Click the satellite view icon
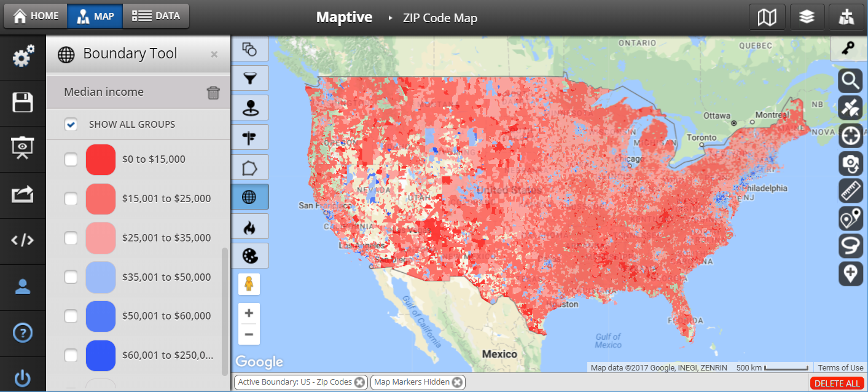The image size is (868, 392). click(x=851, y=108)
